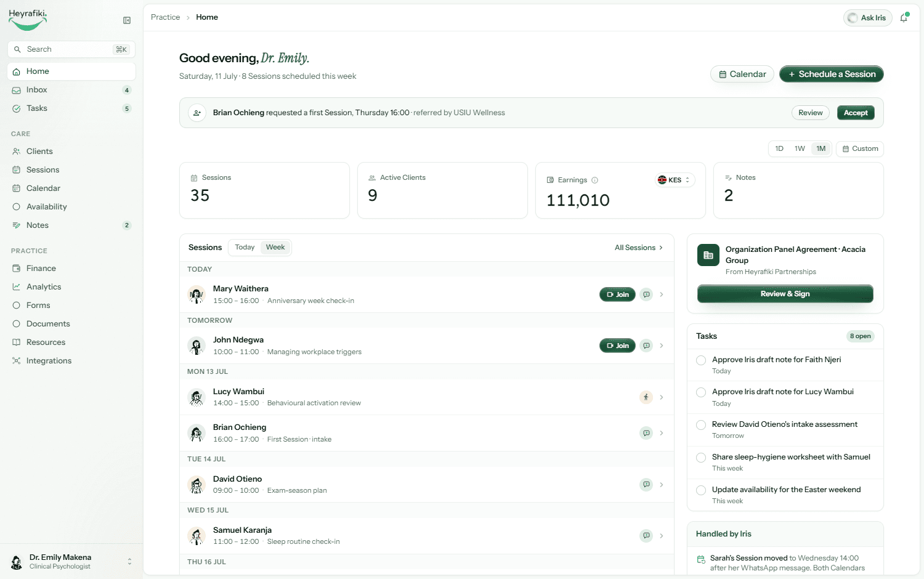Go to Sessions in the sidebar
Image resolution: width=924 pixels, height=579 pixels.
pyautogui.click(x=71, y=170)
